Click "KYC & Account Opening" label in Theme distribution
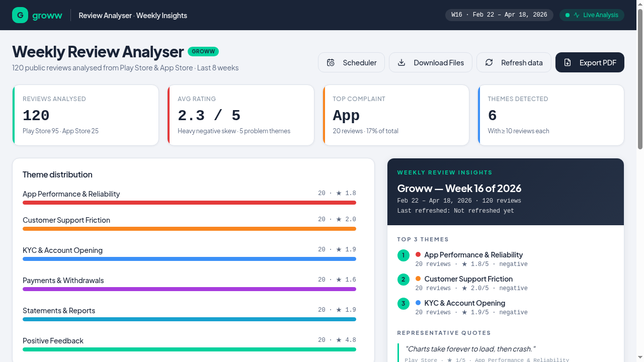Image resolution: width=644 pixels, height=362 pixels. (x=62, y=250)
